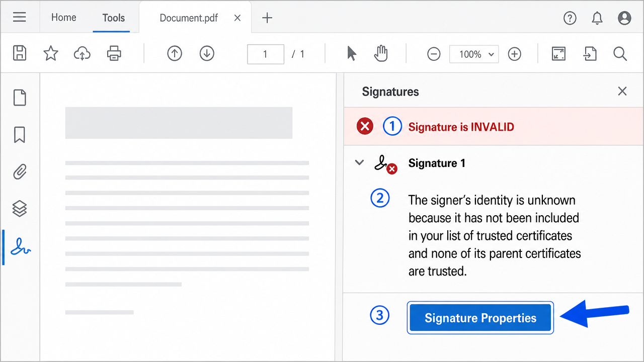Print the document
The width and height of the screenshot is (644, 362).
pyautogui.click(x=114, y=53)
